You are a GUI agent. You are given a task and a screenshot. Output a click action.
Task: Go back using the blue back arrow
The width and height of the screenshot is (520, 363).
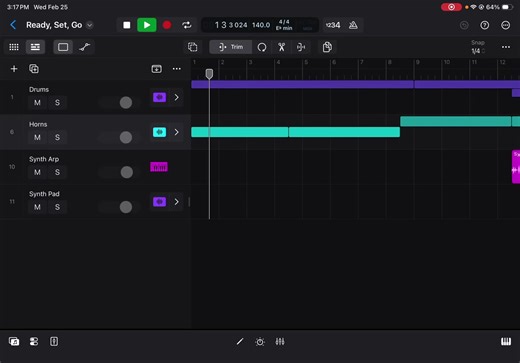coord(13,25)
